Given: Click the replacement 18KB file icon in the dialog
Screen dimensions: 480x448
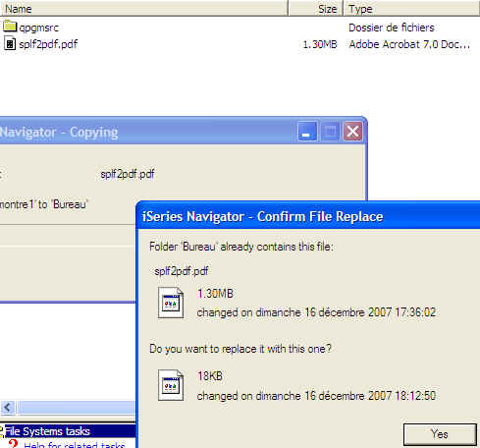Looking at the screenshot, I should [171, 385].
